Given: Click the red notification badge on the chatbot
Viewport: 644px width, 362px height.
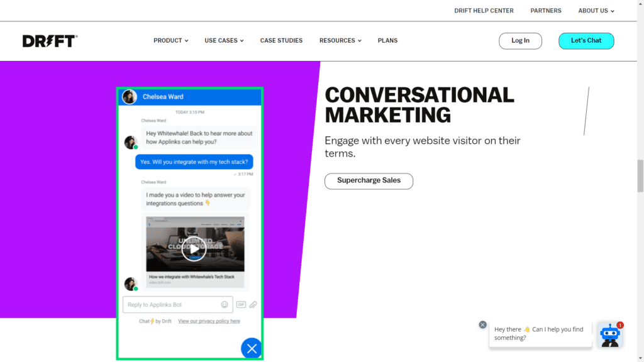Looking at the screenshot, I should 621,326.
